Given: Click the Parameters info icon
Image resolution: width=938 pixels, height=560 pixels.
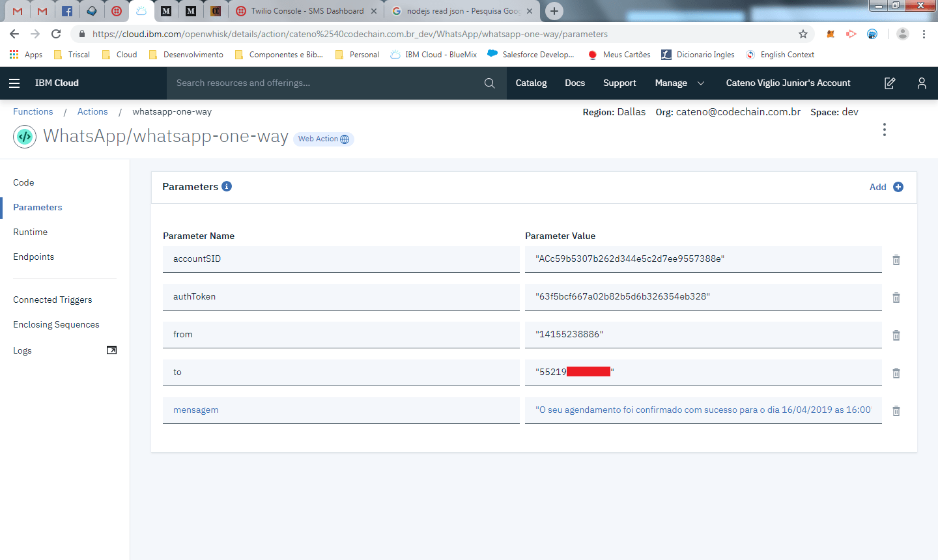Looking at the screenshot, I should 227,186.
